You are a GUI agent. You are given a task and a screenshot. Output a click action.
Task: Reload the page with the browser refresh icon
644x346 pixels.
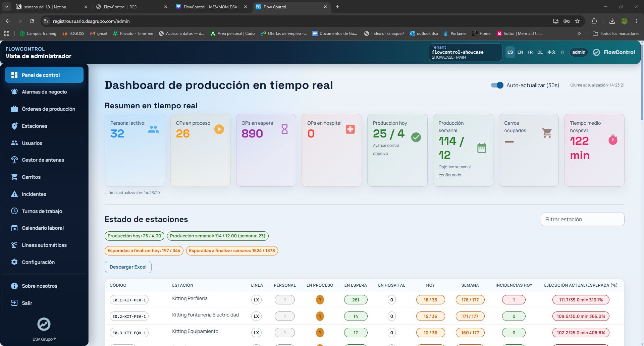pos(32,21)
